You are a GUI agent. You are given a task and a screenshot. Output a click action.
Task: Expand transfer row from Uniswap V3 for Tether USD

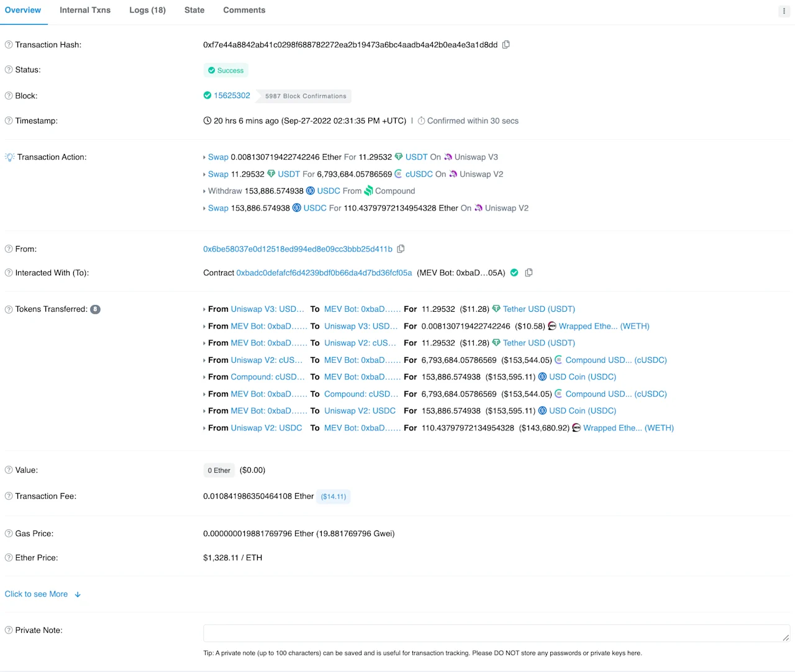click(204, 309)
